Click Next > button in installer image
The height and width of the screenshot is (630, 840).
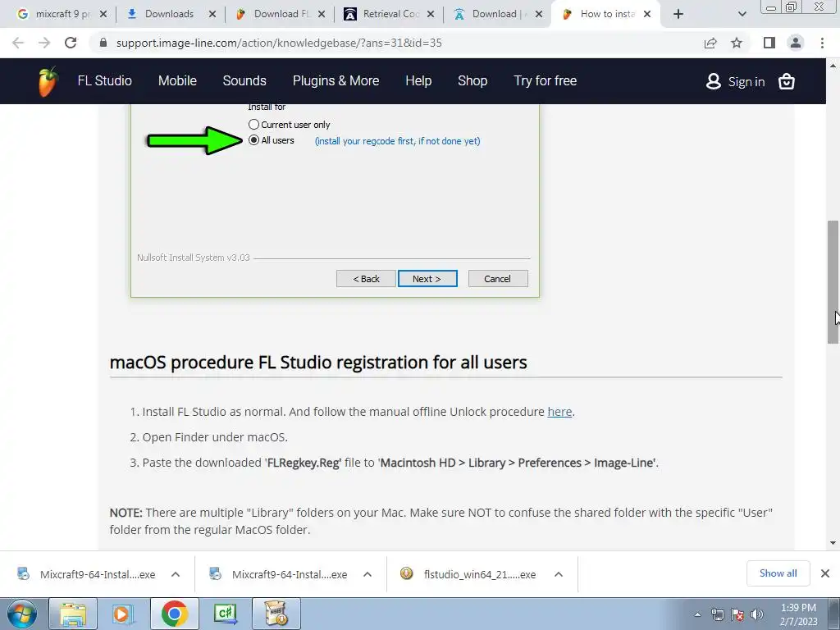[x=427, y=279]
